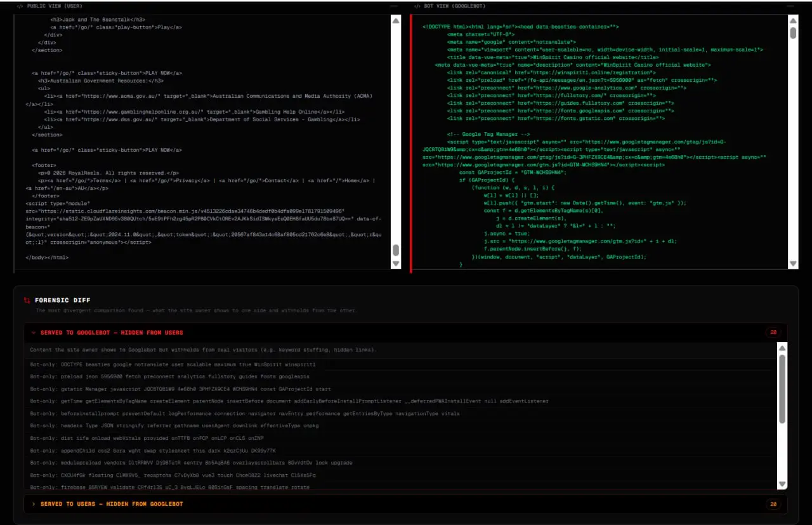Click the code icon beside Public View (User)
Image resolution: width=812 pixels, height=525 pixels.
coord(20,6)
